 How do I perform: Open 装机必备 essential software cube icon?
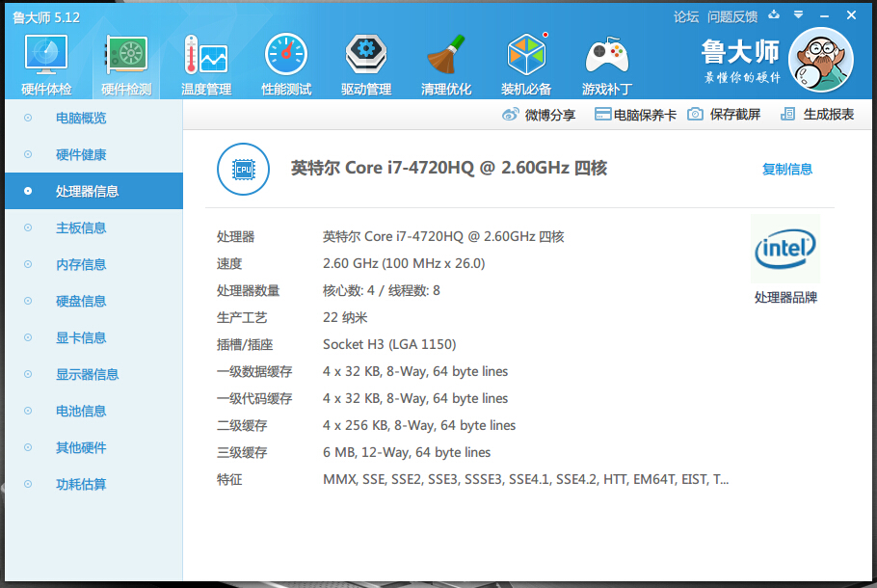526,55
